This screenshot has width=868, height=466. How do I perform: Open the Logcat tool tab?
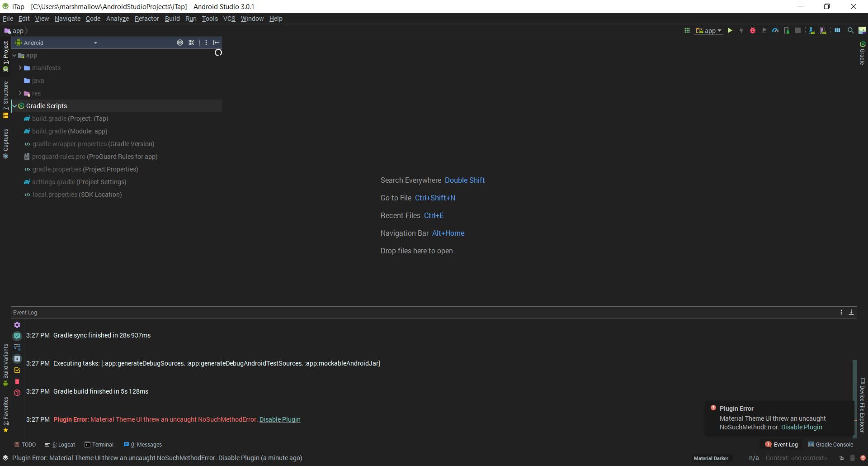60,445
